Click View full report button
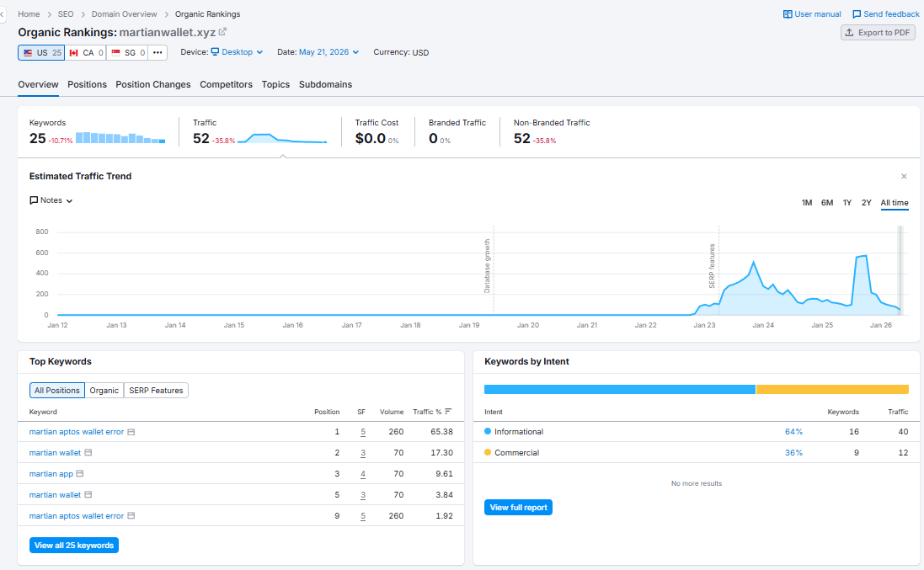The height and width of the screenshot is (570, 924). pos(519,508)
